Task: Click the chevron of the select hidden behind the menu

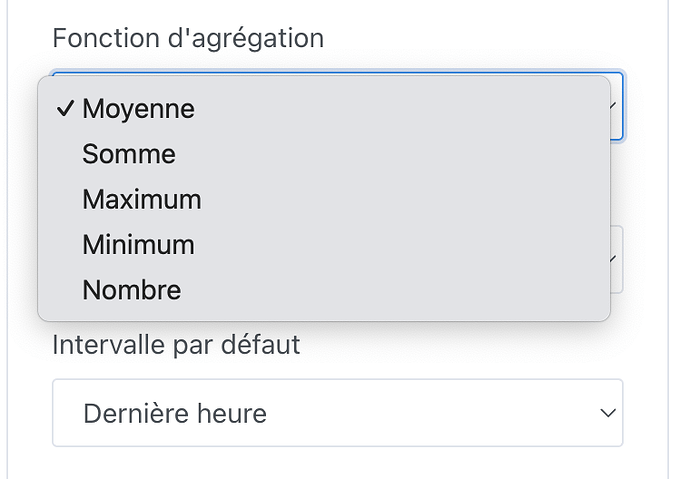Action: (616, 259)
